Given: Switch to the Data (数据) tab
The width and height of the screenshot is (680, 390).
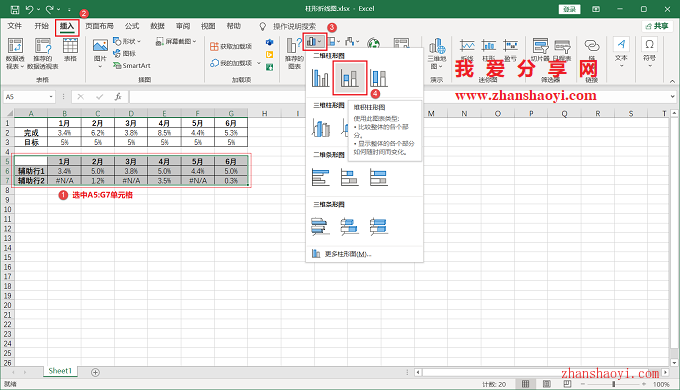Looking at the screenshot, I should coord(157,26).
